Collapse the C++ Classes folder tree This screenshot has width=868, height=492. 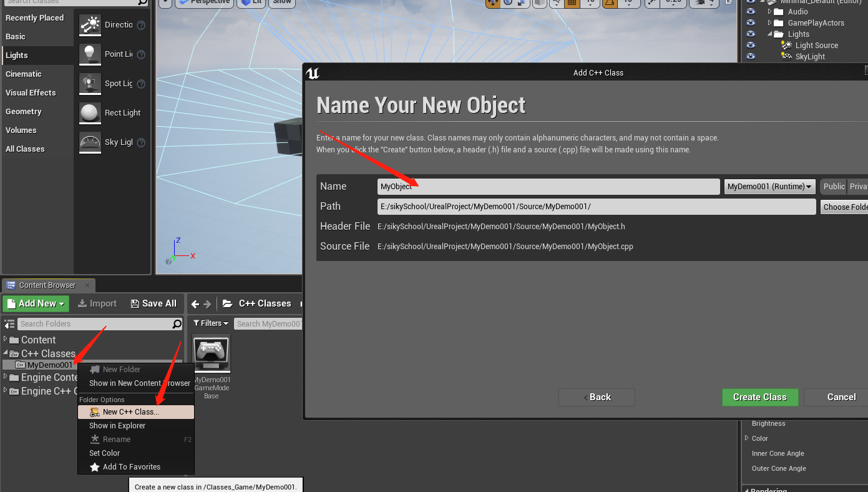coord(6,353)
